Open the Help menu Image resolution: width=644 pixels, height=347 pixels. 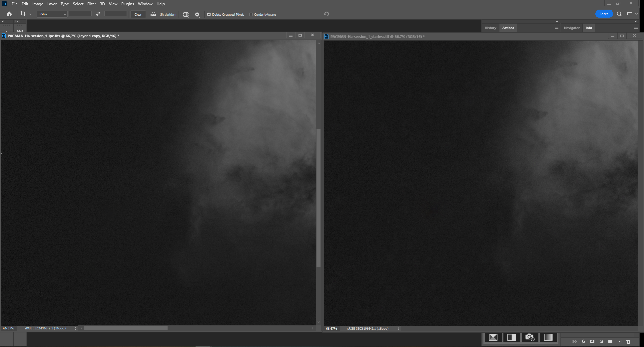tap(161, 4)
